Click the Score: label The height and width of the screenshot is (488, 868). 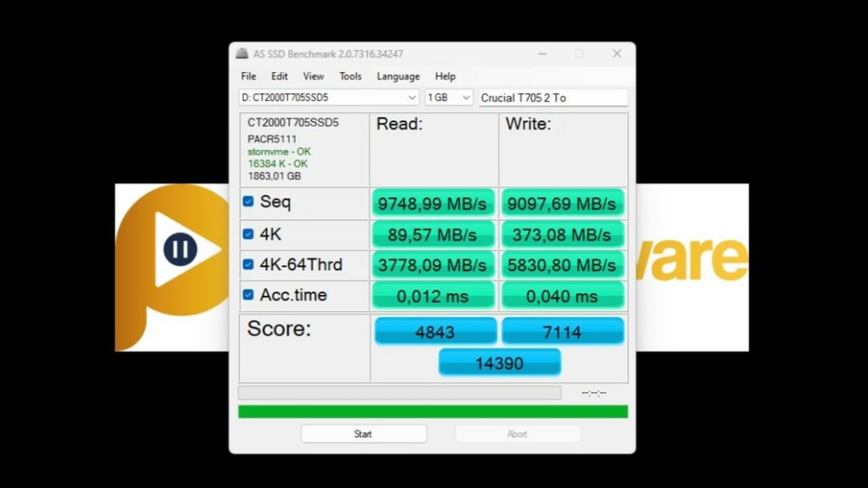tap(279, 329)
